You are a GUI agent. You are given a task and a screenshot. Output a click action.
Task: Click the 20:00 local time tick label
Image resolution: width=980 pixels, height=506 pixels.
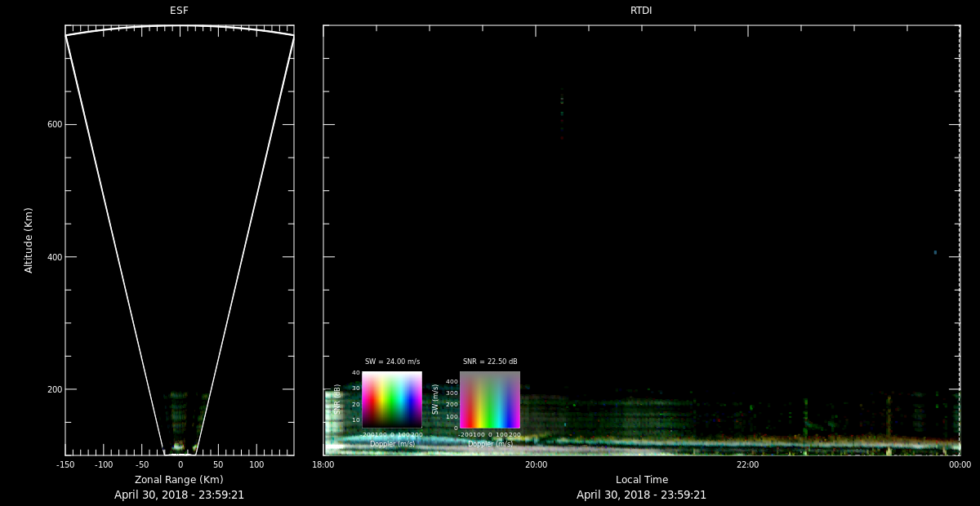[536, 465]
